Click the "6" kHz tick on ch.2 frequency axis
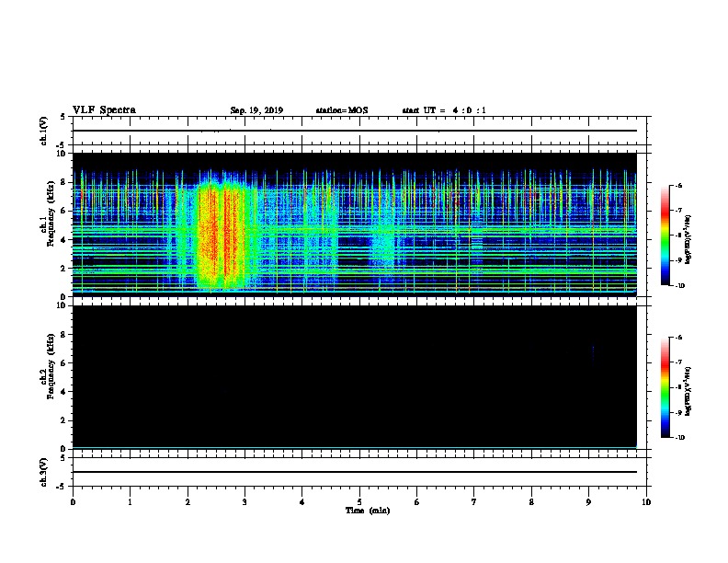 (x=63, y=362)
